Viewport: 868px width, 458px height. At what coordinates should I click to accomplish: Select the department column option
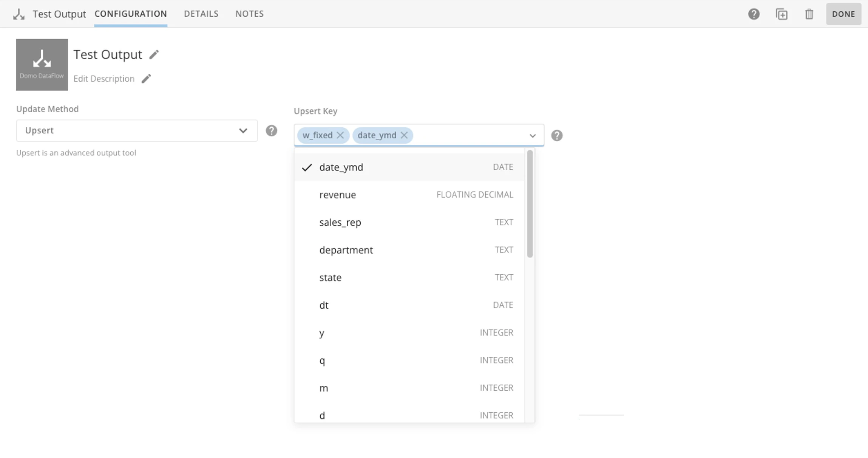click(x=409, y=250)
